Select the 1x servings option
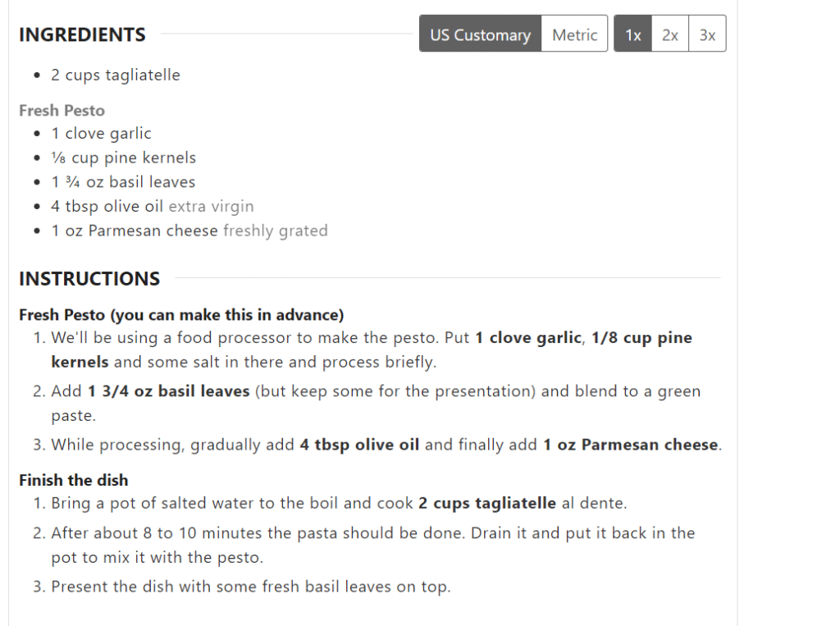 click(632, 34)
